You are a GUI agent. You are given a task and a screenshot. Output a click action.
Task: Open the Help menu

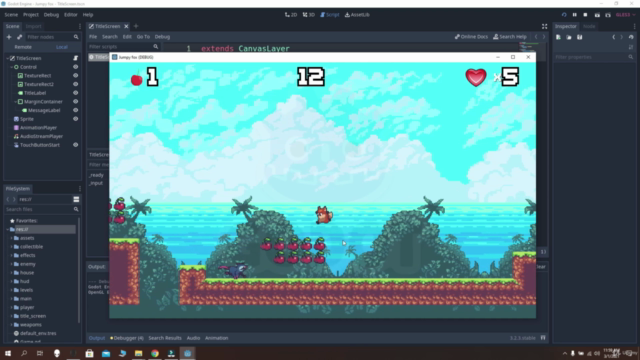tap(88, 15)
